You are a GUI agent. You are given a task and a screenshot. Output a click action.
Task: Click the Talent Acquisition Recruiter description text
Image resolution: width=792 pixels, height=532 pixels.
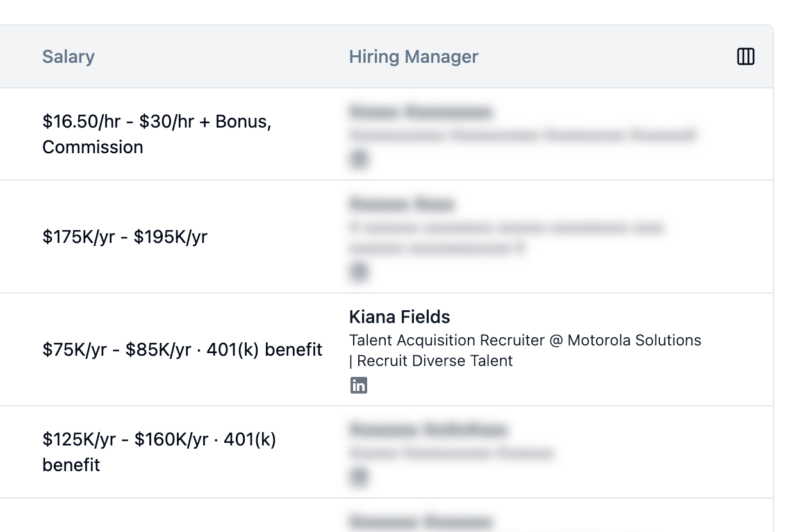[525, 350]
